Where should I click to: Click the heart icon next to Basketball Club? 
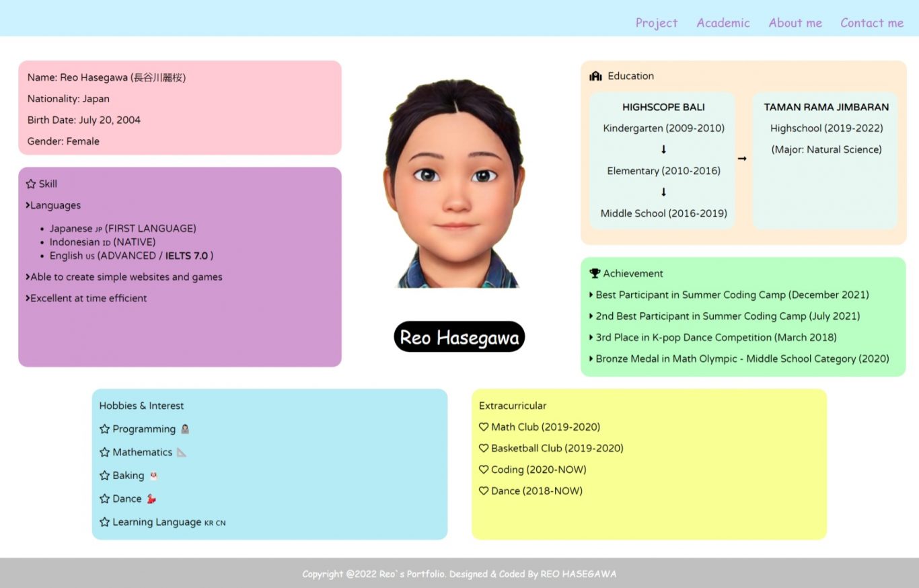pos(484,448)
